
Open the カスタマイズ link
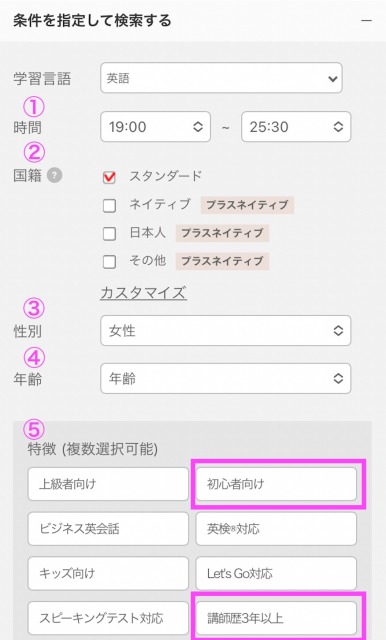144,293
